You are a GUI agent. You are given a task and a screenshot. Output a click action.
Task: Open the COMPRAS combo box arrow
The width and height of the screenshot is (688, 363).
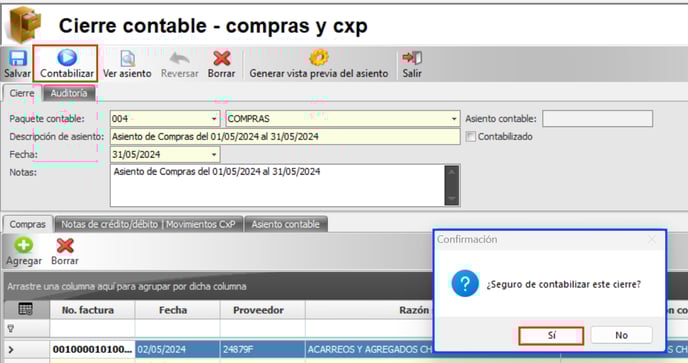[x=454, y=119]
